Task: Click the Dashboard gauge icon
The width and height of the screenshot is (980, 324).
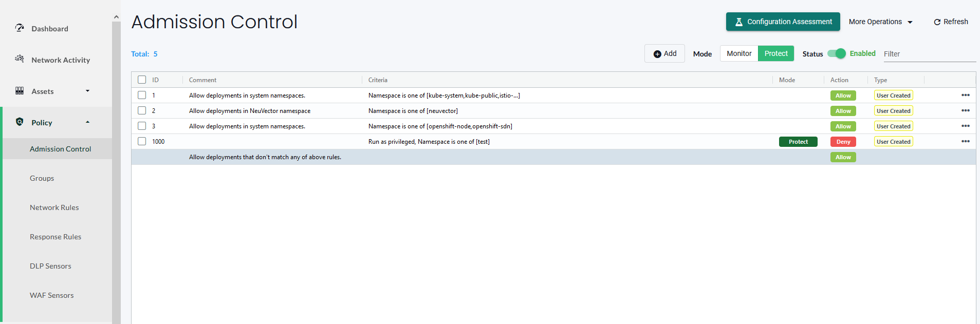Action: (x=20, y=28)
